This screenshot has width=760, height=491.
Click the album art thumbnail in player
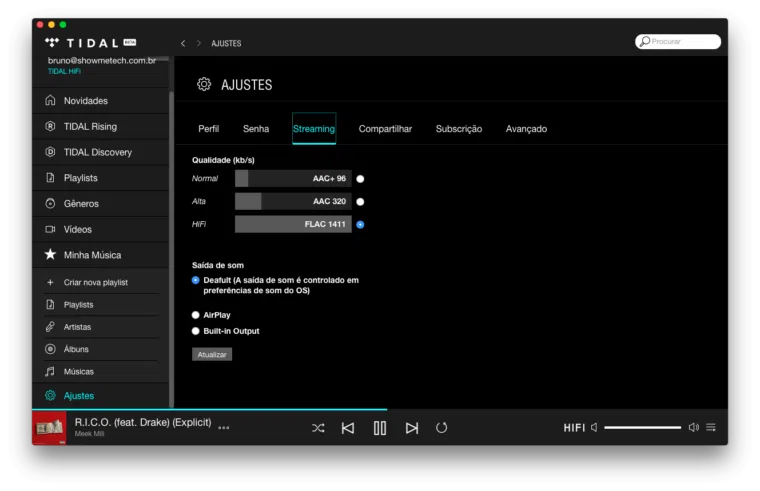[x=49, y=428]
